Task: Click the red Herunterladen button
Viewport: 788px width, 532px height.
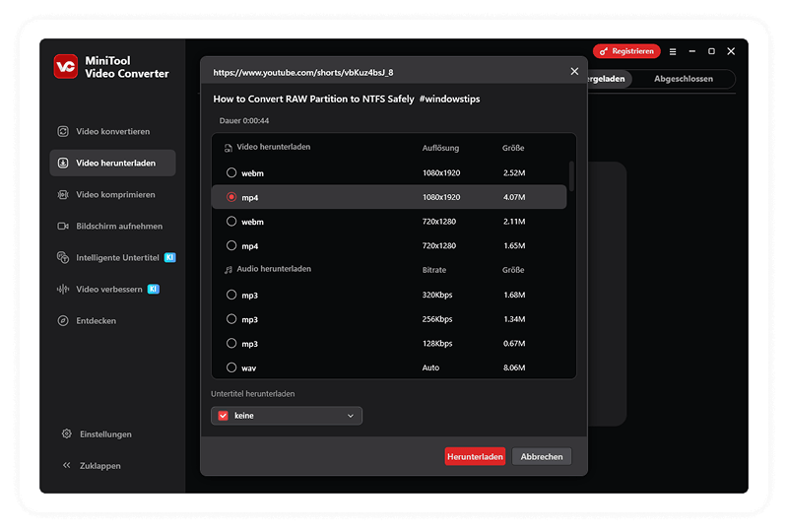Action: 475,456
